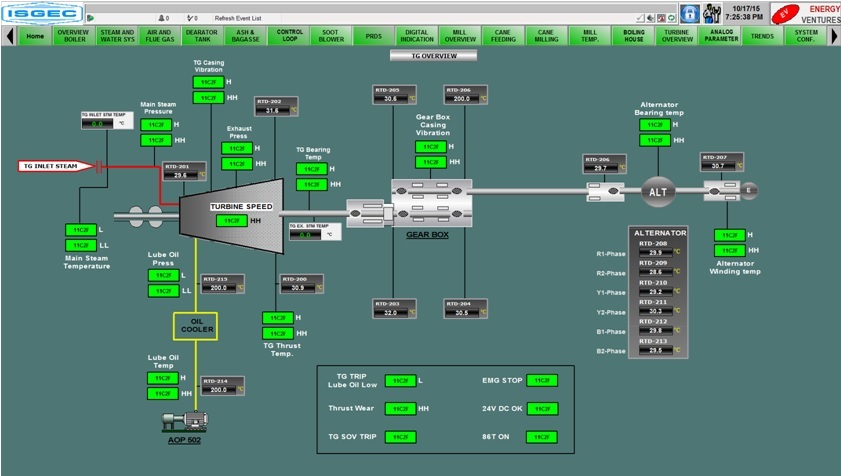Open the OVERVIEW BOILER page
The height and width of the screenshot is (476, 841).
tap(73, 36)
